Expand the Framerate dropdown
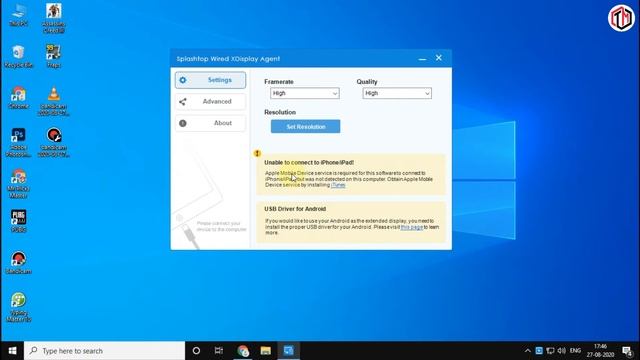This screenshot has width=640, height=360. (304, 93)
